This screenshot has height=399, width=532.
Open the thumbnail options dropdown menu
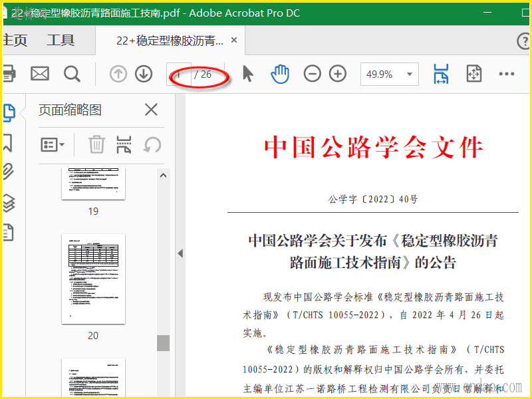53,145
